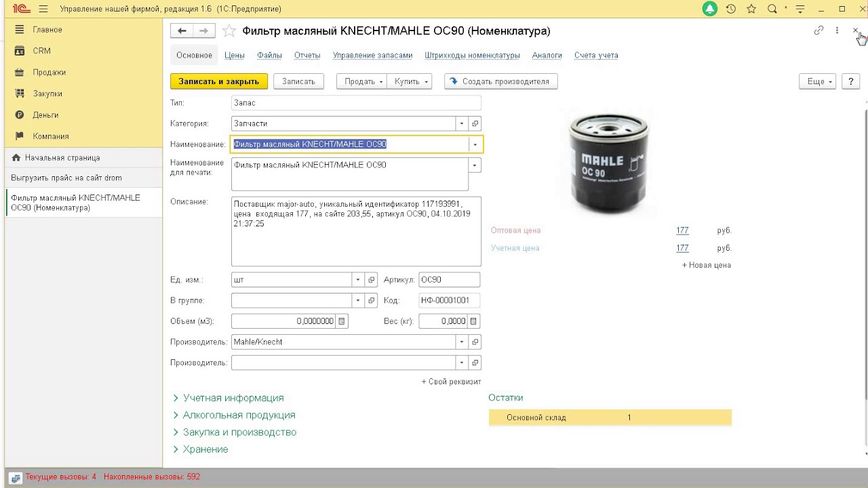Viewport: 868px width, 488px height.
Task: Open the Закупки section
Action: point(47,94)
